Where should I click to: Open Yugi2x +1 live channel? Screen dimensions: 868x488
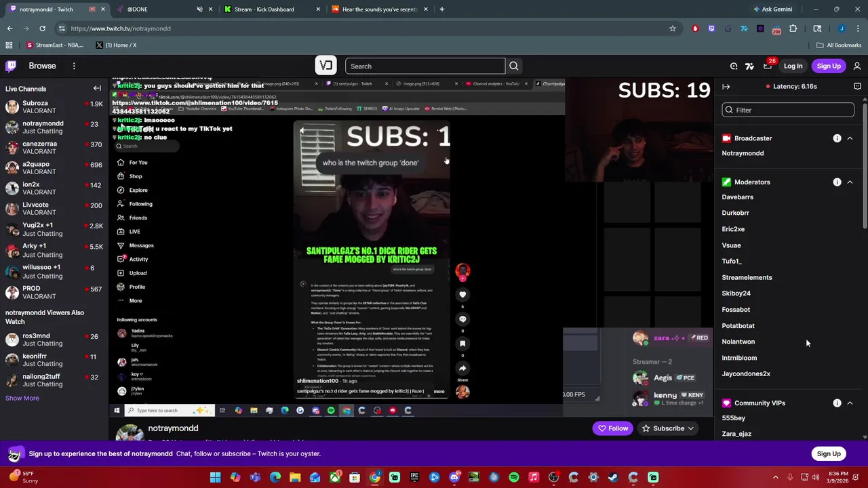(x=54, y=229)
